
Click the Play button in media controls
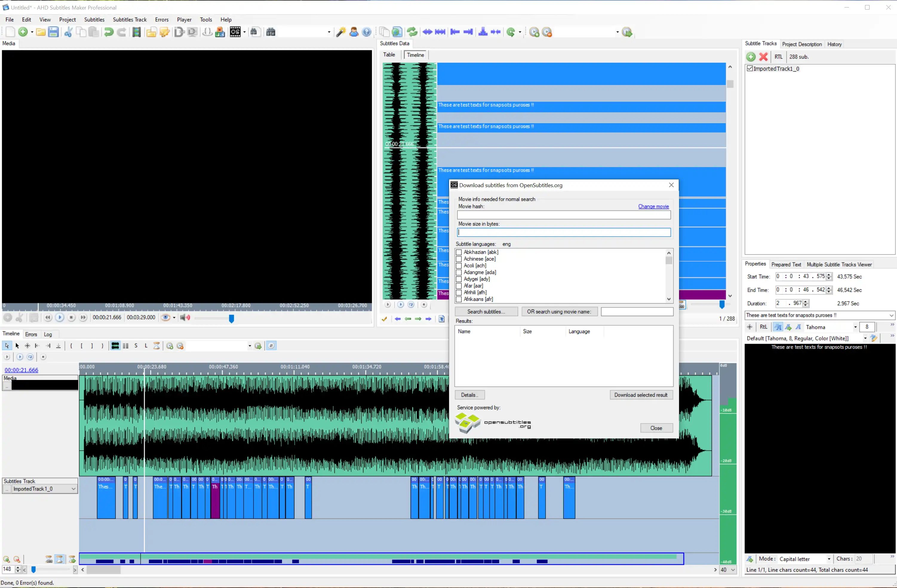pos(59,318)
